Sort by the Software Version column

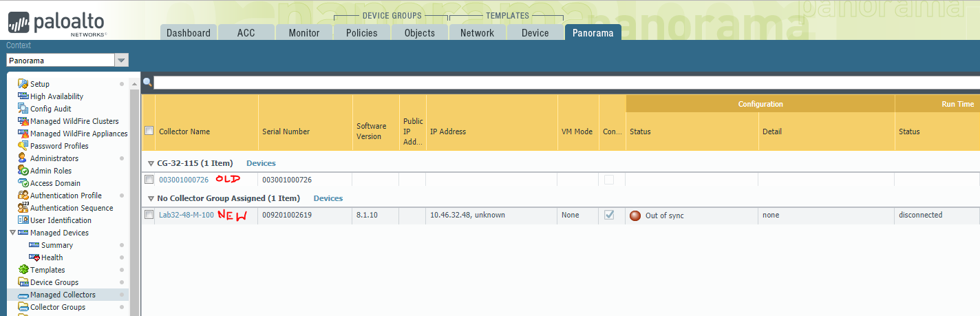click(376, 131)
